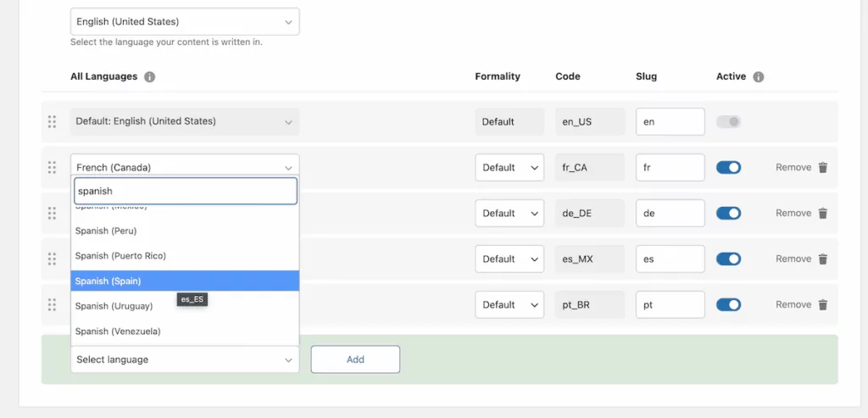Click the Active column info icon
Image resolution: width=868 pixels, height=418 pixels.
click(759, 77)
